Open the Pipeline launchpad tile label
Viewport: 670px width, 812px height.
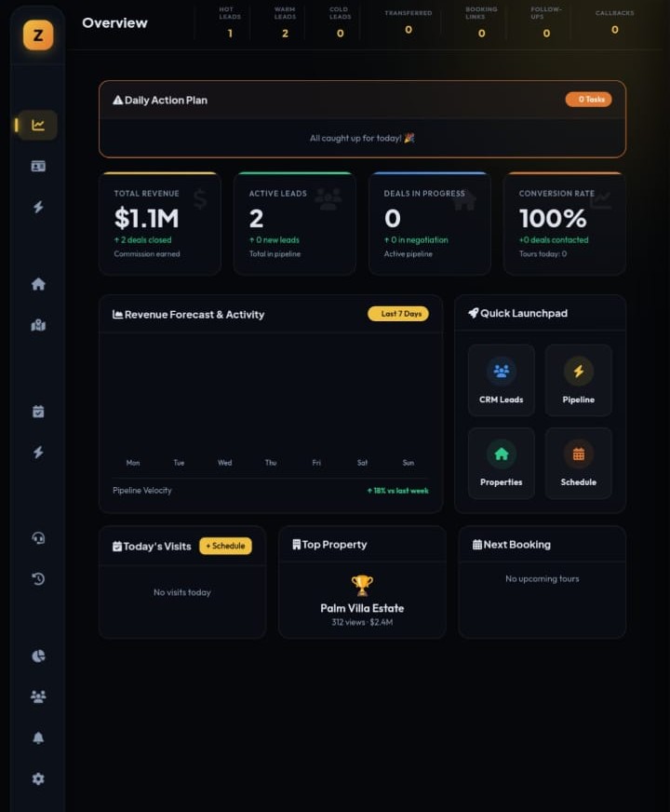(579, 399)
